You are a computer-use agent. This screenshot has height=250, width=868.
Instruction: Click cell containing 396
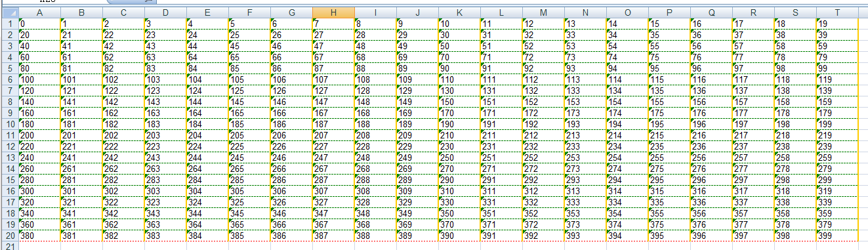point(711,236)
